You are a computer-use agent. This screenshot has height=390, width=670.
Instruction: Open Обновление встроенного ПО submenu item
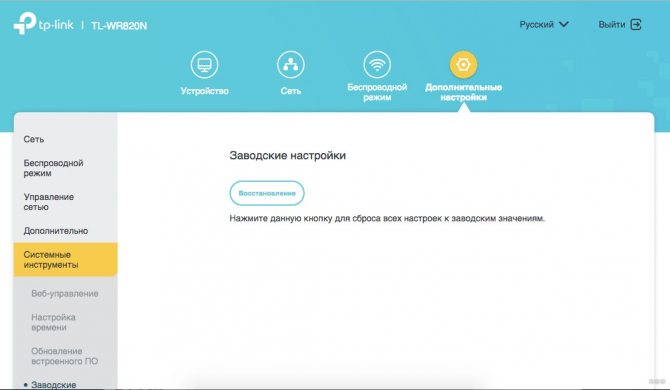[x=65, y=356]
